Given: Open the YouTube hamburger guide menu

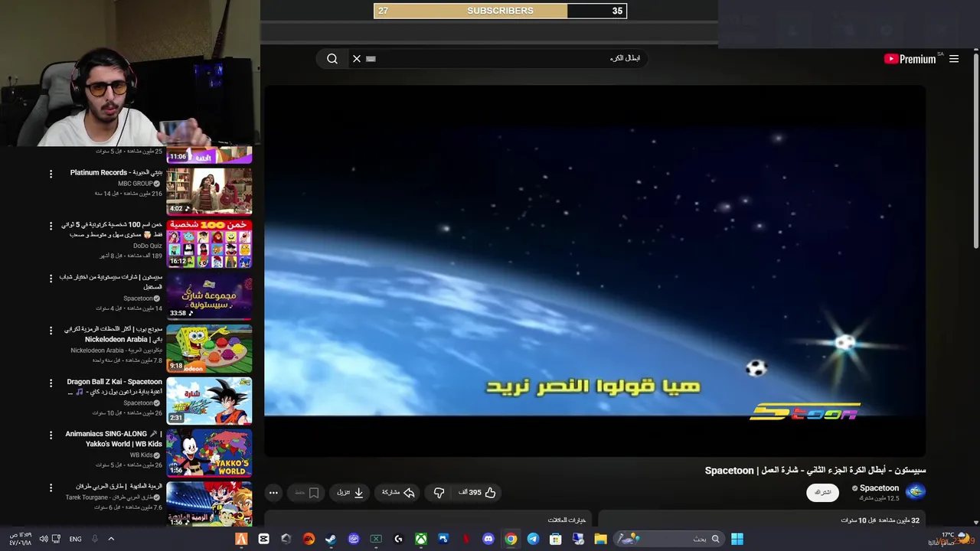Looking at the screenshot, I should 954,59.
